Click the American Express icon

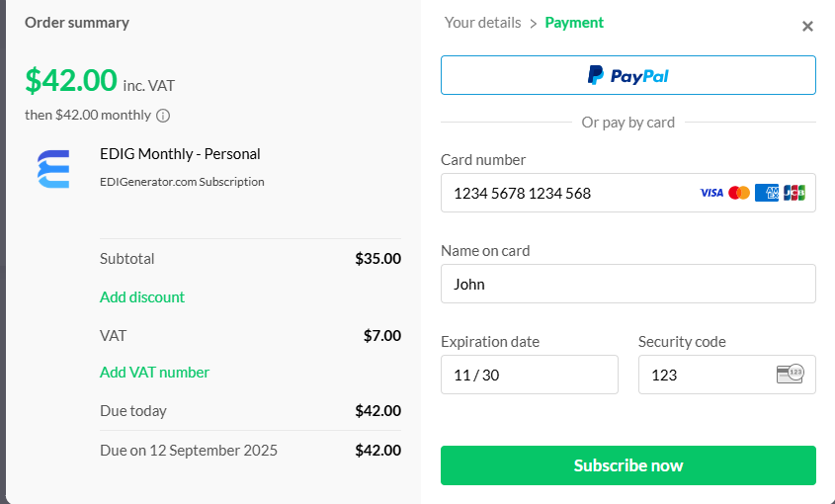click(767, 193)
